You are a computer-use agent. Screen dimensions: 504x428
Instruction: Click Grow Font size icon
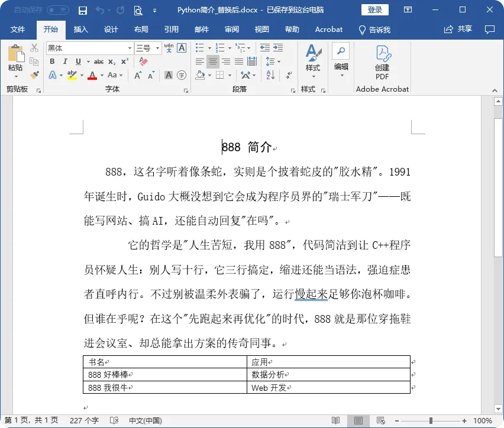pos(138,76)
